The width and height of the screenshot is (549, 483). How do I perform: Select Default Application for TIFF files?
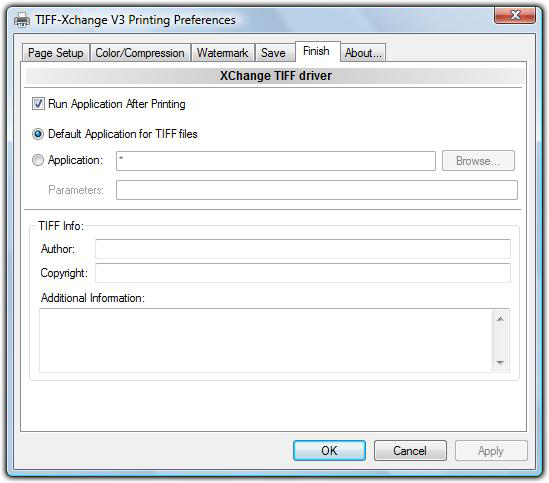click(x=38, y=134)
